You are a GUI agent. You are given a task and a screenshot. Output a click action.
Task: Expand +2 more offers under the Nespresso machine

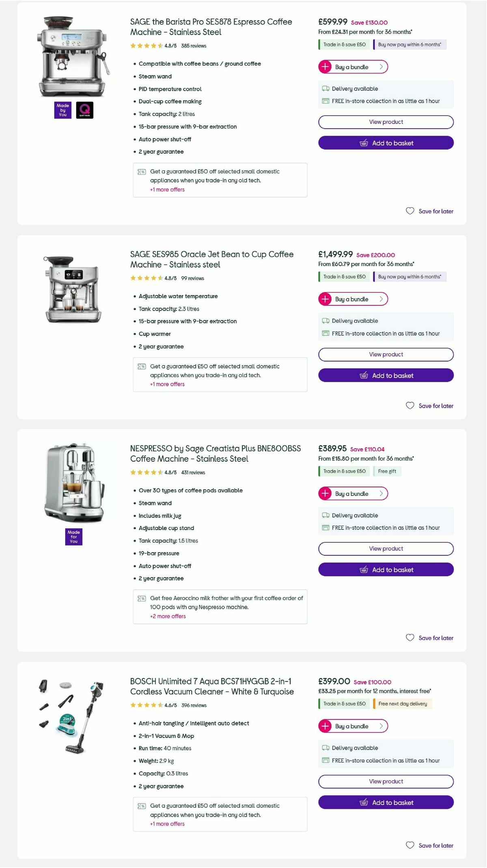[x=168, y=616]
